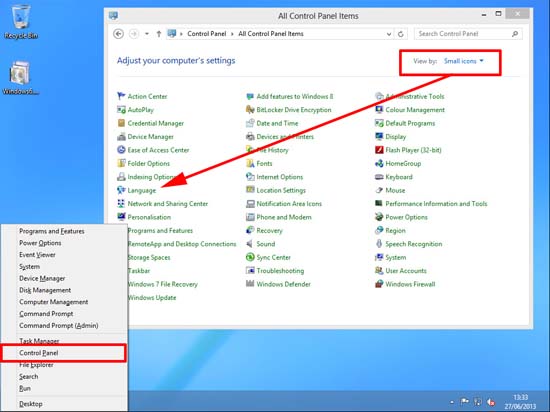Choose Desktop from the context menu
The image size is (550, 412).
pos(31,404)
